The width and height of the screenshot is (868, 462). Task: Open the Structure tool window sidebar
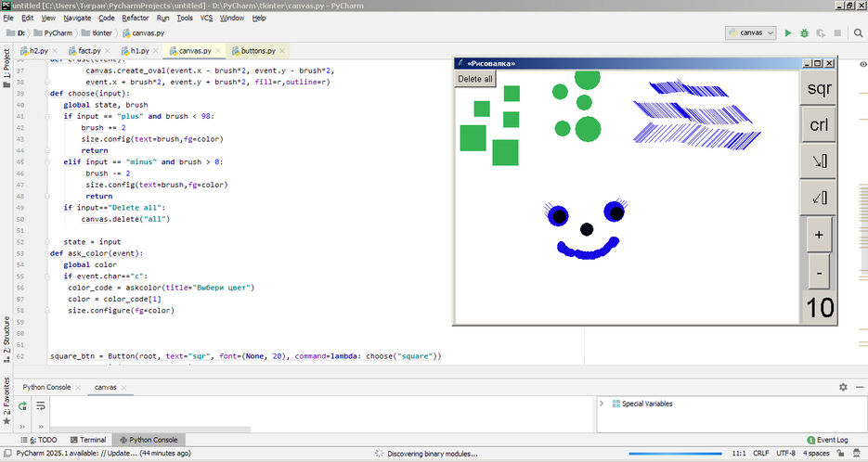(x=6, y=340)
